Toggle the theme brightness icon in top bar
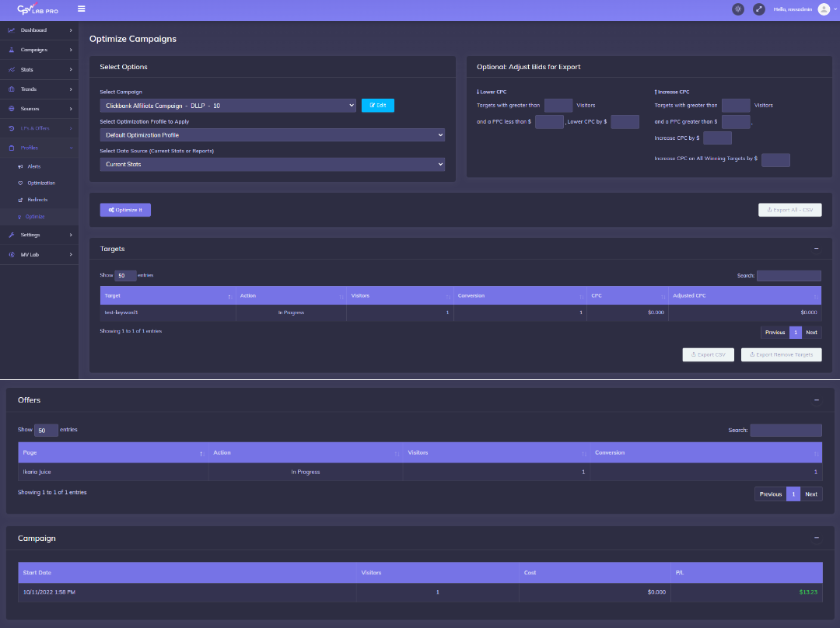 tap(737, 9)
